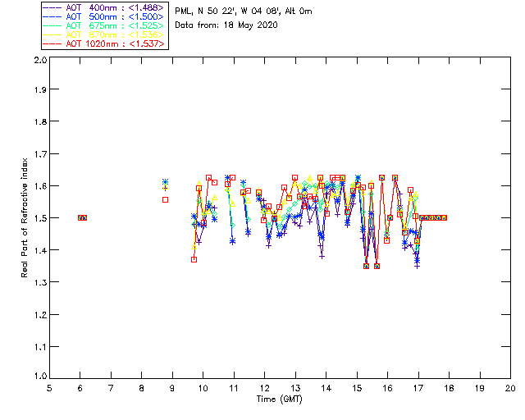The image size is (525, 420).
Task: Click the time-axis tick label '19'
Action: click(480, 388)
